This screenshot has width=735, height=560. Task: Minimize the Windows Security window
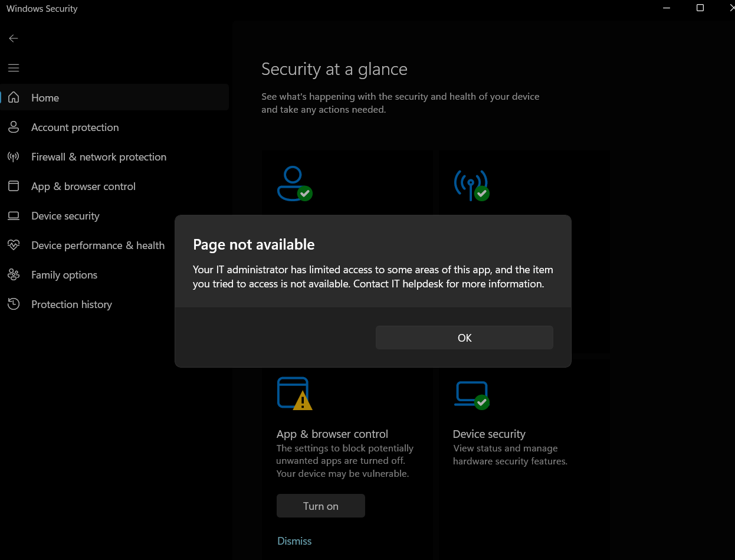point(667,8)
